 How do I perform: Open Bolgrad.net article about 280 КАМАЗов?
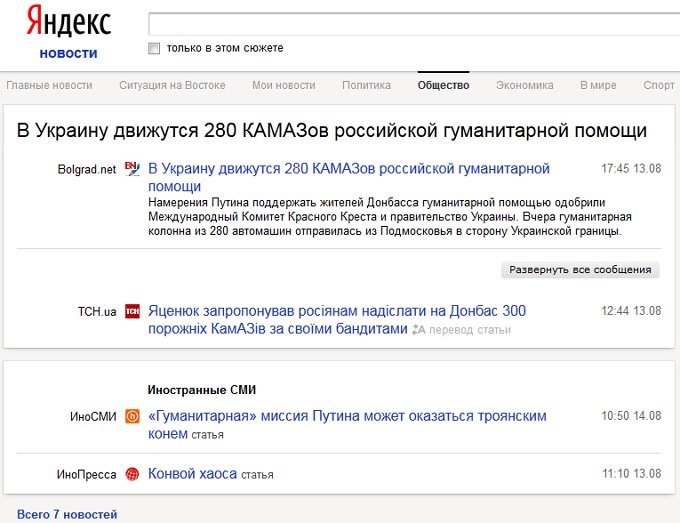tap(349, 177)
